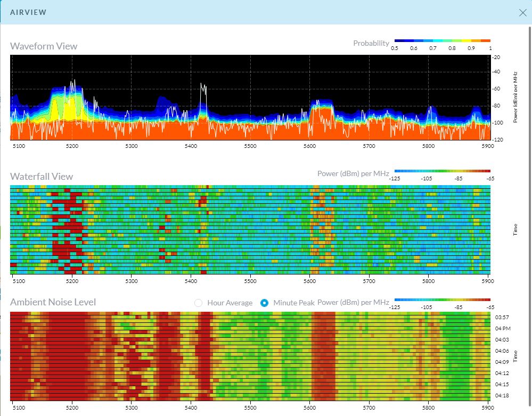The width and height of the screenshot is (532, 416).
Task: Click the 04:06 time label in Ambient Noise
Action: click(503, 351)
